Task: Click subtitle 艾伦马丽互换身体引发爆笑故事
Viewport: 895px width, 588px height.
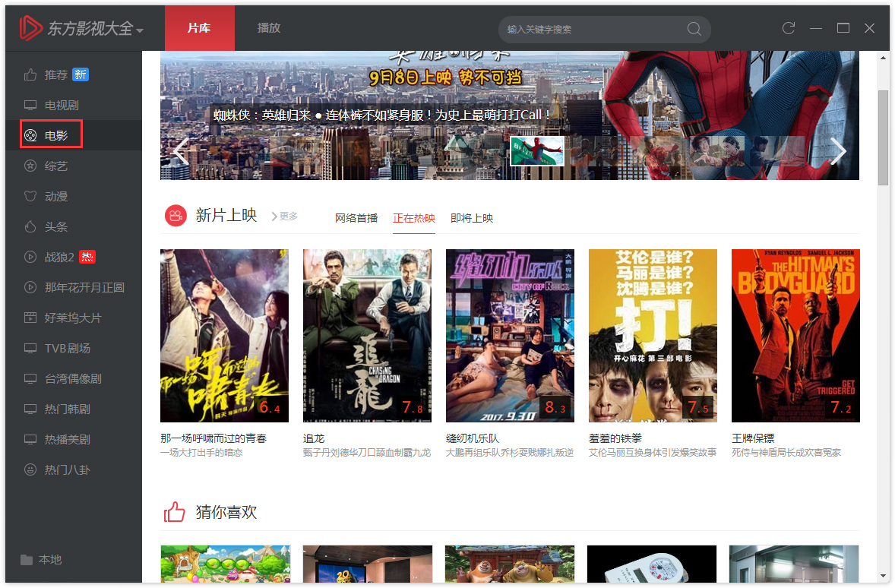Action: [x=653, y=453]
